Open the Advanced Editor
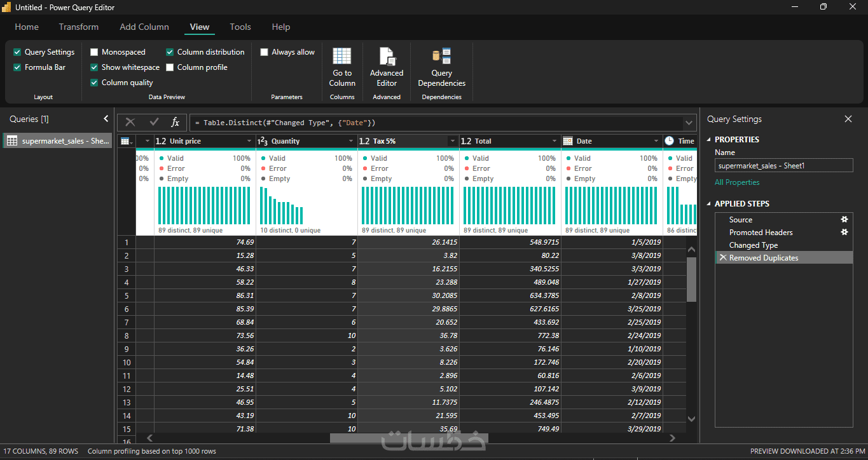The height and width of the screenshot is (460, 868). (x=387, y=67)
